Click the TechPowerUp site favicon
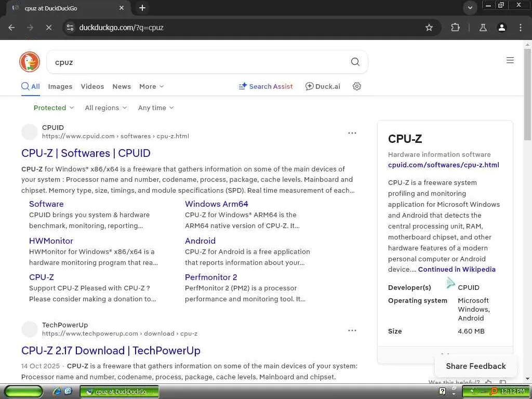 30,329
